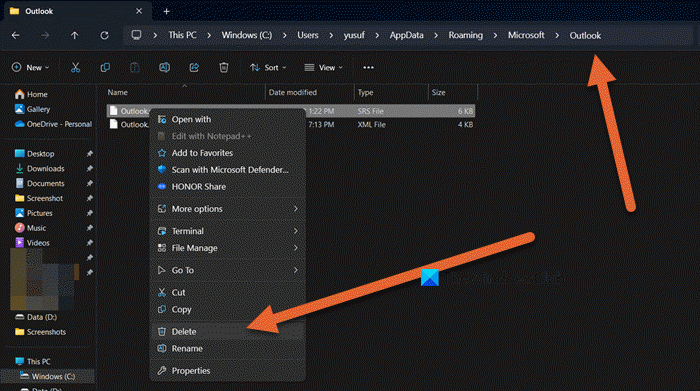Click Users breadcrumb segment
700x391 pixels.
[x=308, y=35]
